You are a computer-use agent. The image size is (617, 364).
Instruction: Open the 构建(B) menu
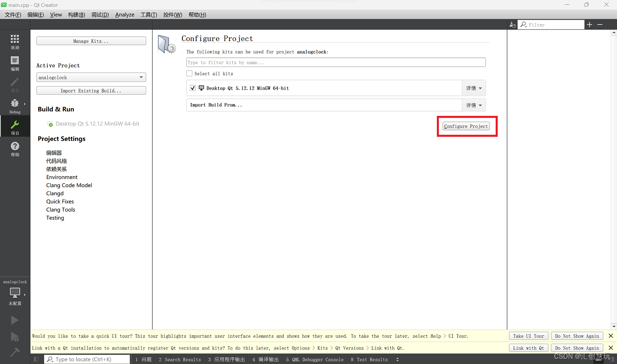pos(77,15)
